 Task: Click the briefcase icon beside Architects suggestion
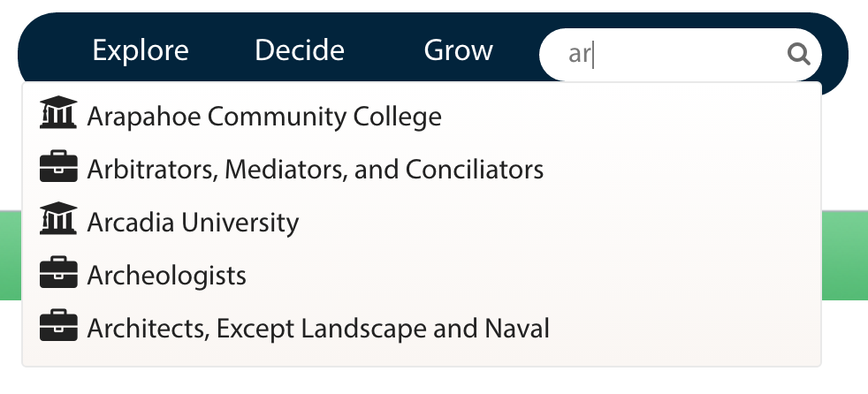58,325
